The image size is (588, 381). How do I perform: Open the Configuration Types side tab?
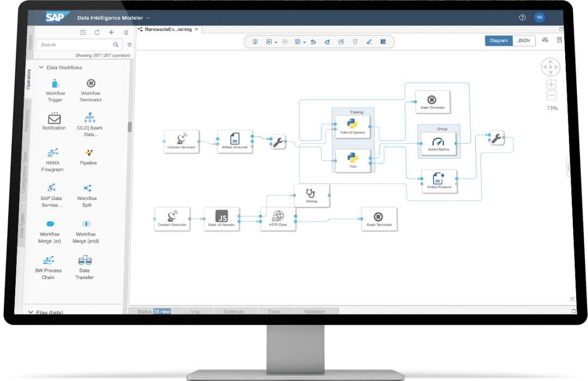pyautogui.click(x=24, y=172)
